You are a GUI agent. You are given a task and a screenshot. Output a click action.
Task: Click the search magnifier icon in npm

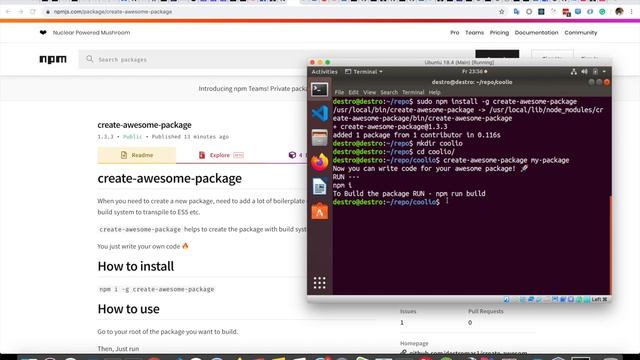89,59
